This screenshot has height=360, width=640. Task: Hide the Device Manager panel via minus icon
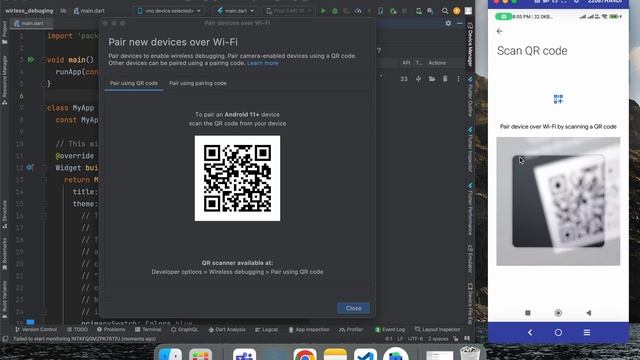(x=460, y=23)
